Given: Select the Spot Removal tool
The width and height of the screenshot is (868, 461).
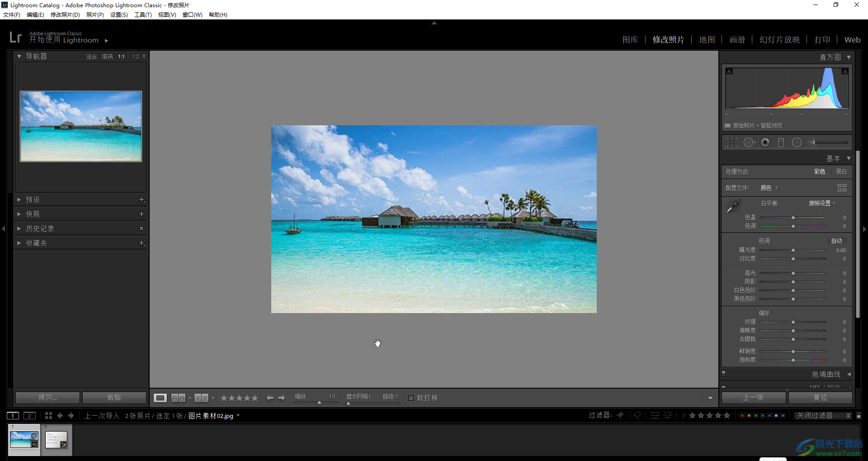Looking at the screenshot, I should pos(749,143).
